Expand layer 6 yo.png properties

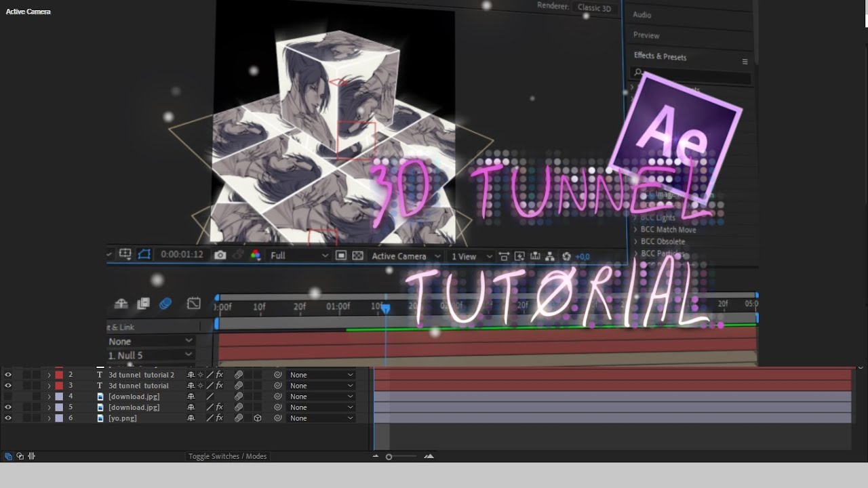[49, 418]
